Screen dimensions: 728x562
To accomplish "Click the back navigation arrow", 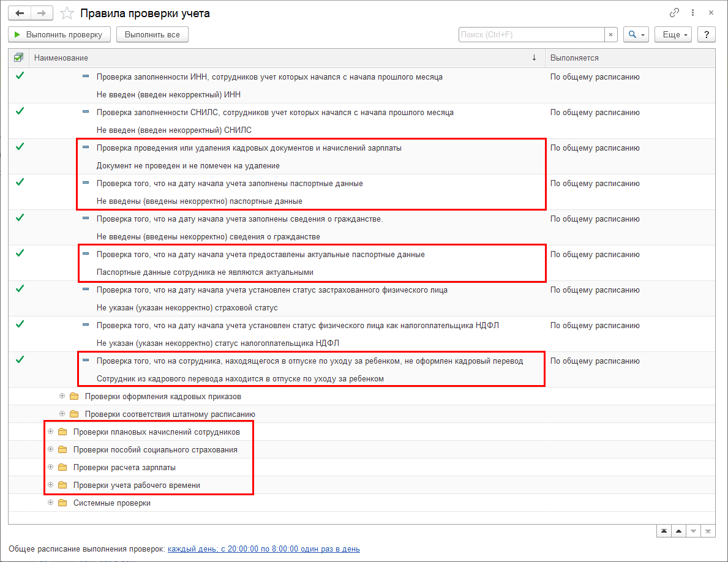I will pyautogui.click(x=20, y=13).
